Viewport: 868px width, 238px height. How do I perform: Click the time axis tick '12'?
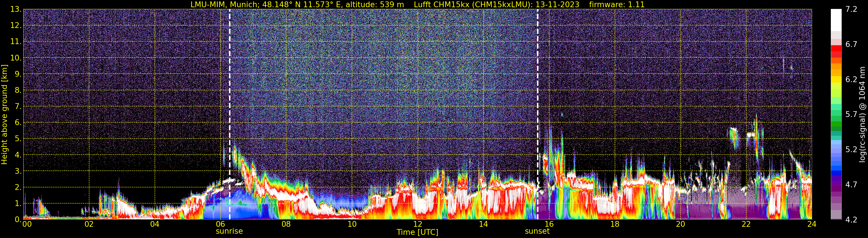417,224
